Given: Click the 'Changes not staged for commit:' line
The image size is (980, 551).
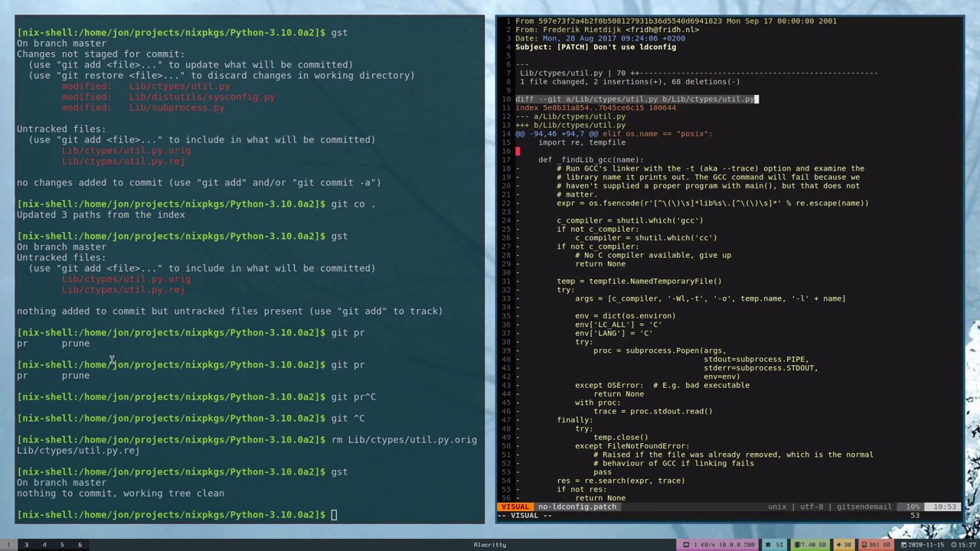Looking at the screenshot, I should (100, 54).
